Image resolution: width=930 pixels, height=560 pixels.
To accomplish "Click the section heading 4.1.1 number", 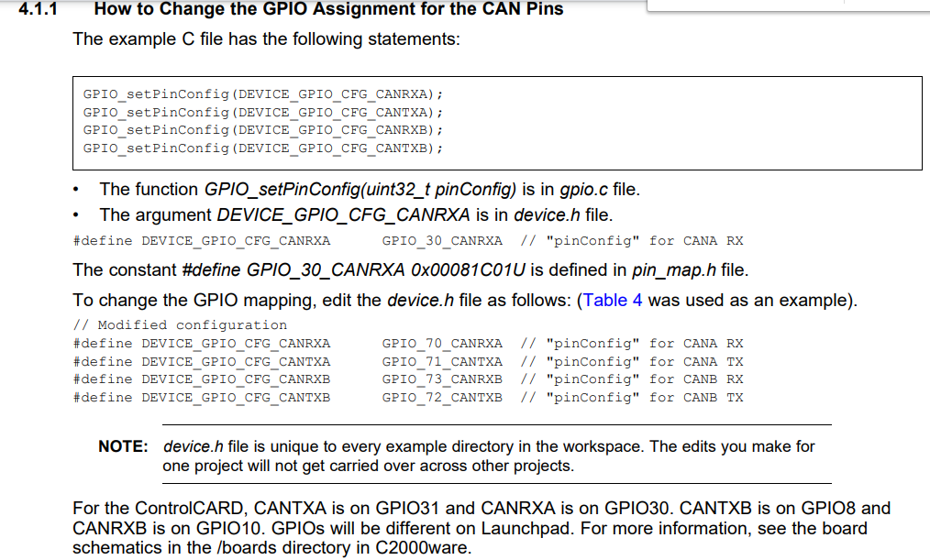I will tap(38, 10).
